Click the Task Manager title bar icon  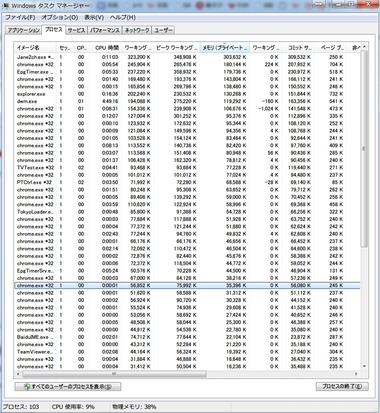tap(6, 6)
